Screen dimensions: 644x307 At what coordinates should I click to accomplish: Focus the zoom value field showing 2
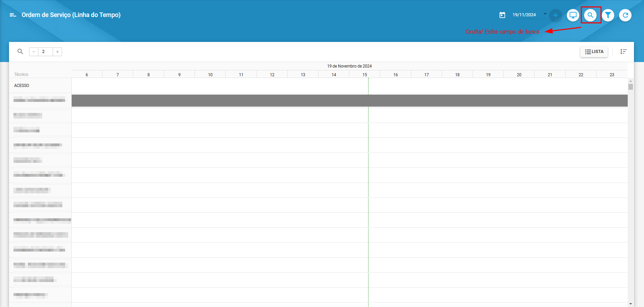pos(45,52)
